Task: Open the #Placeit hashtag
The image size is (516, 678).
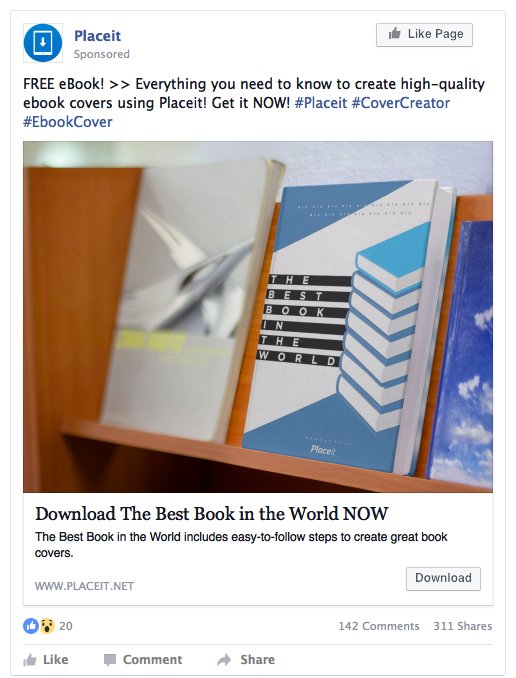Action: (x=321, y=103)
